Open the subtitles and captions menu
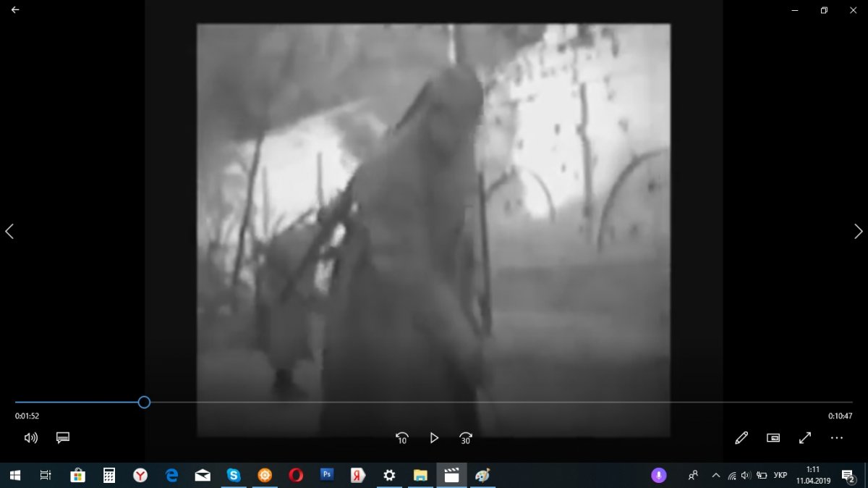Screen dimensions: 868x488 coord(63,438)
